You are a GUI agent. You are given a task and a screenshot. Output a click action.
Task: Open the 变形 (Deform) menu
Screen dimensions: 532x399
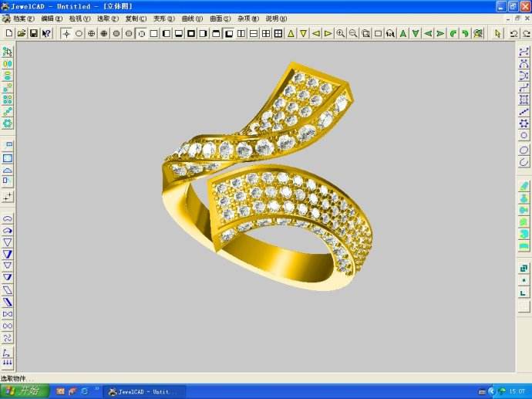pyautogui.click(x=163, y=18)
